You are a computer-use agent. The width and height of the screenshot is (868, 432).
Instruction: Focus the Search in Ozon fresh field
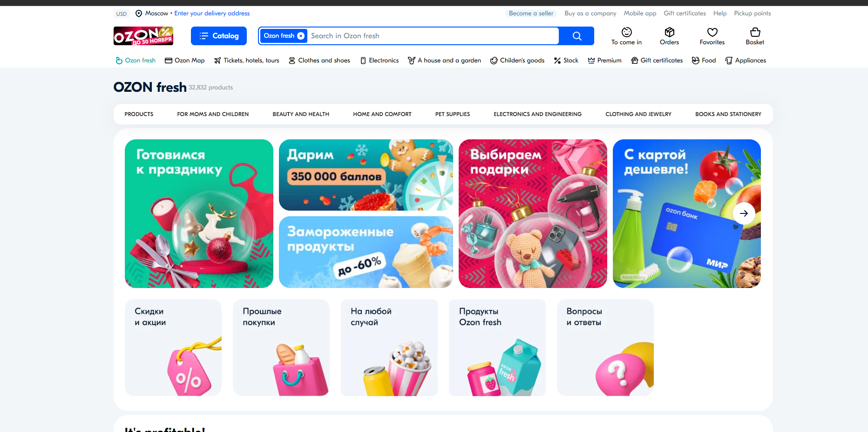pos(433,36)
